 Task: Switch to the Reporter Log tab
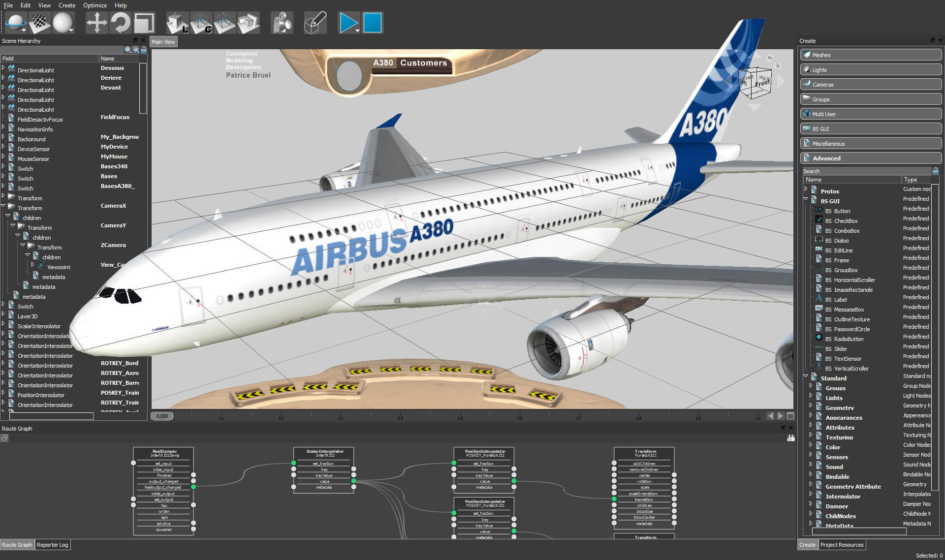[53, 545]
